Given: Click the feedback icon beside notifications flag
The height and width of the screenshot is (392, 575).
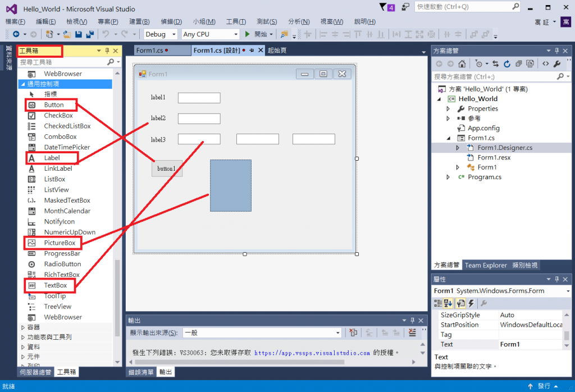Looking at the screenshot, I should [405, 7].
